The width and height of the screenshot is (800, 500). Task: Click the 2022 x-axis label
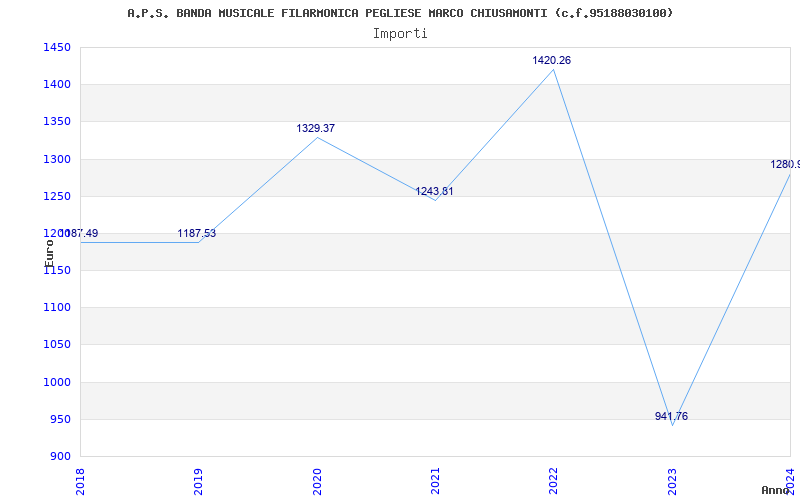[554, 481]
